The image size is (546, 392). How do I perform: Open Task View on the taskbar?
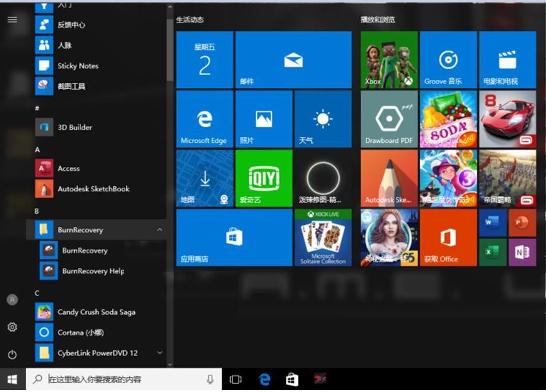click(236, 379)
